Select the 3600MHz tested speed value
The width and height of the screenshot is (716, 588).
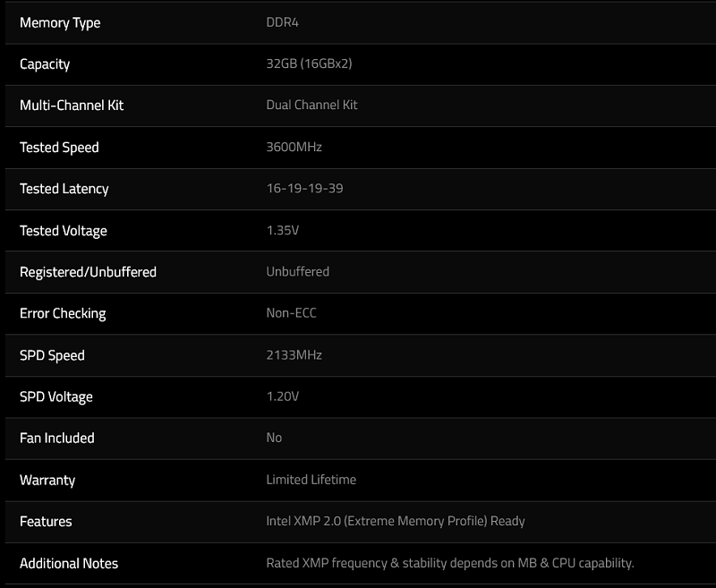coord(294,148)
